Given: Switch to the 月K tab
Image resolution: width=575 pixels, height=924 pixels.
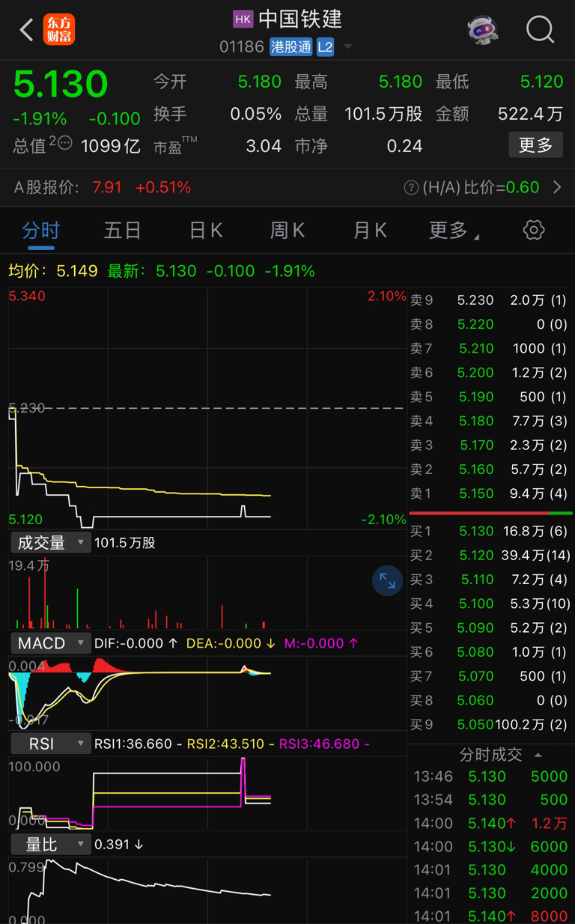Looking at the screenshot, I should pyautogui.click(x=370, y=231).
